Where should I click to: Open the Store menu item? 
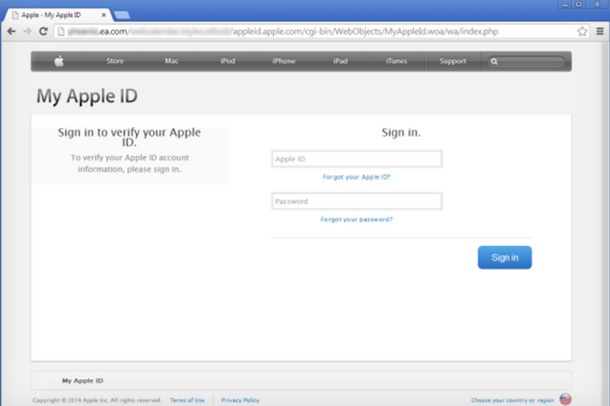(115, 61)
